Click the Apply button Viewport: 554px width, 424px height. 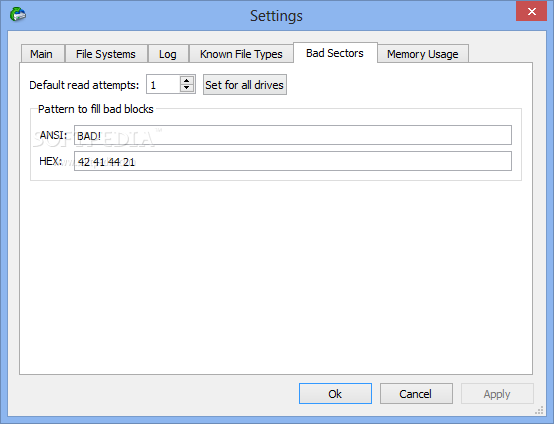497,394
